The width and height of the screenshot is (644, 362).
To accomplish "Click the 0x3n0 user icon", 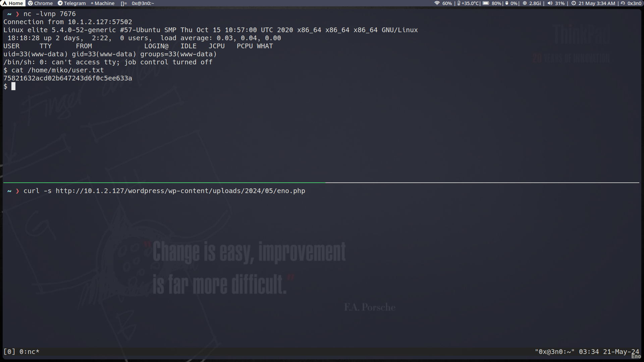I will tap(623, 3).
